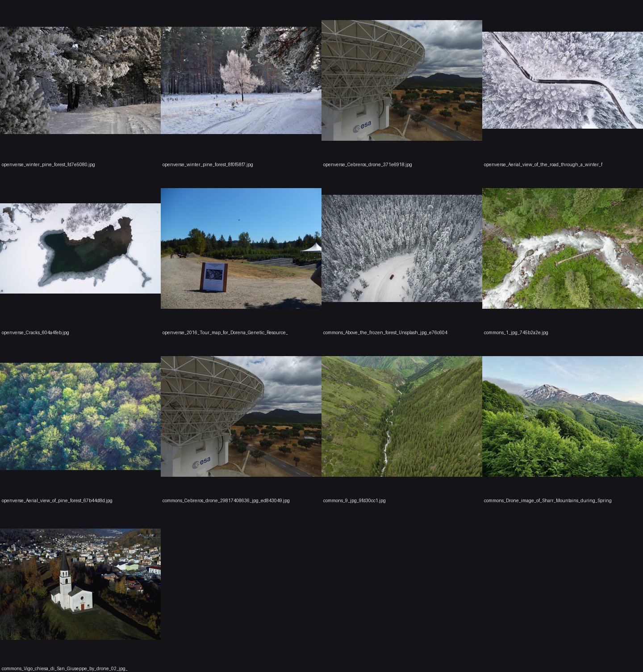Image resolution: width=643 pixels, height=672 pixels.
Task: Select the aerial winding winter road photo
Action: click(563, 80)
